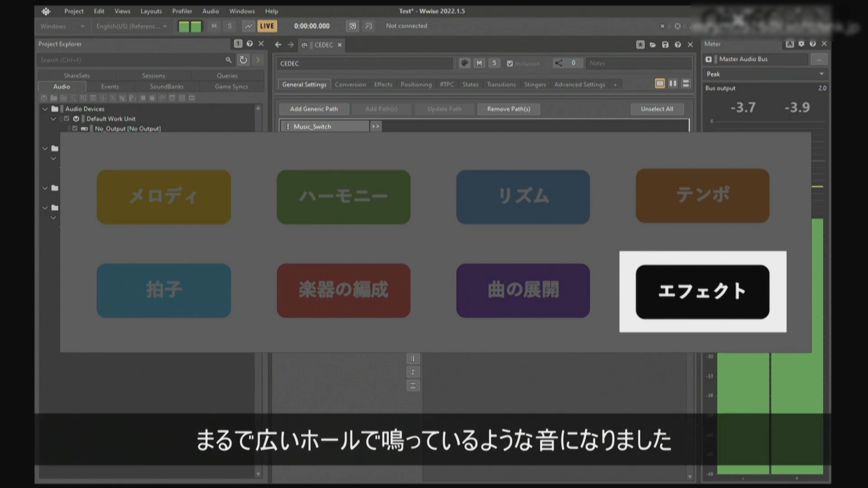Screen dimensions: 868x488
Task: Click the Add Generic Path button
Action: tap(314, 109)
